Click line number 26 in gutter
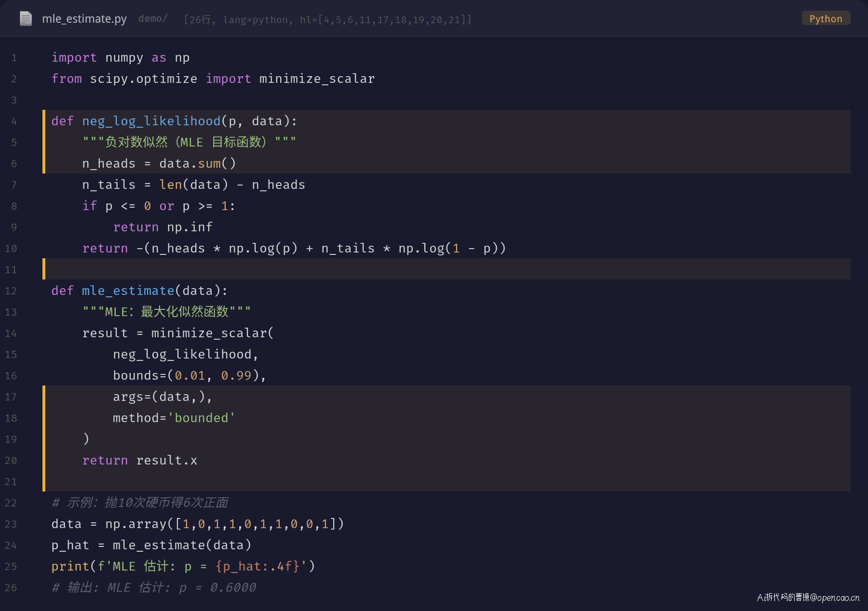The width and height of the screenshot is (868, 611). pos(11,588)
